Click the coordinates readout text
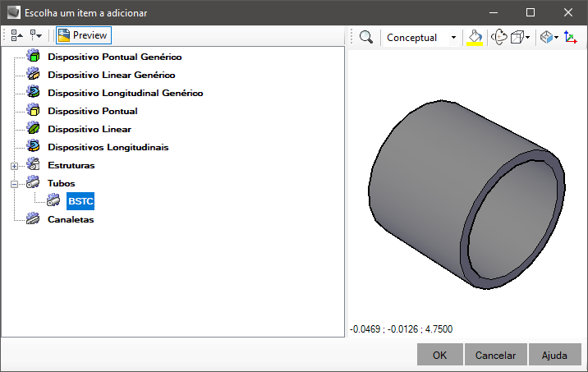Viewport: 588px width, 372px height. point(401,328)
